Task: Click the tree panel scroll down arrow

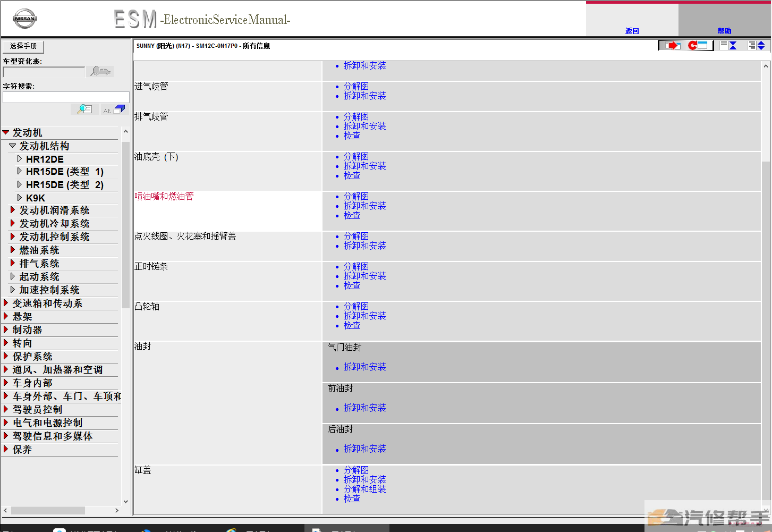Action: coord(125,501)
